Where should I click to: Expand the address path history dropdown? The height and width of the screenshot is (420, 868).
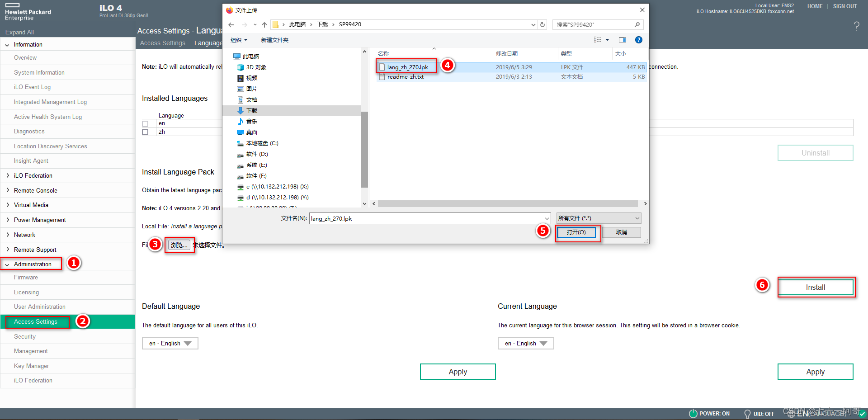pos(533,24)
